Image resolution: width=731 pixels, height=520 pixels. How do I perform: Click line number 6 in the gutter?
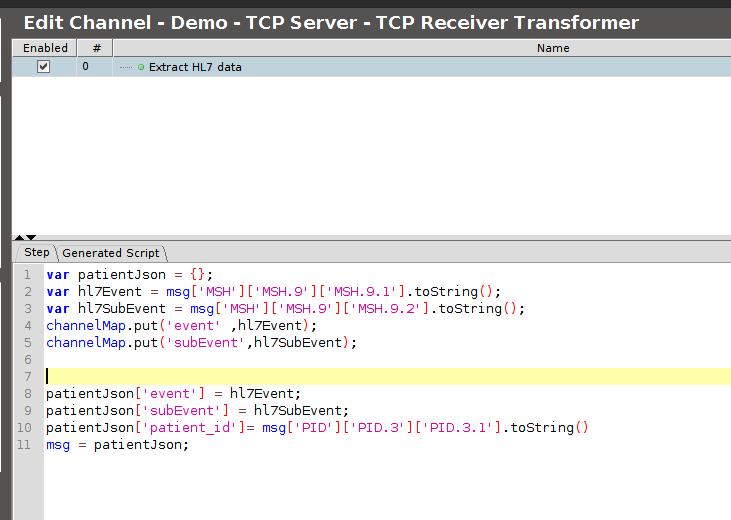[28, 360]
